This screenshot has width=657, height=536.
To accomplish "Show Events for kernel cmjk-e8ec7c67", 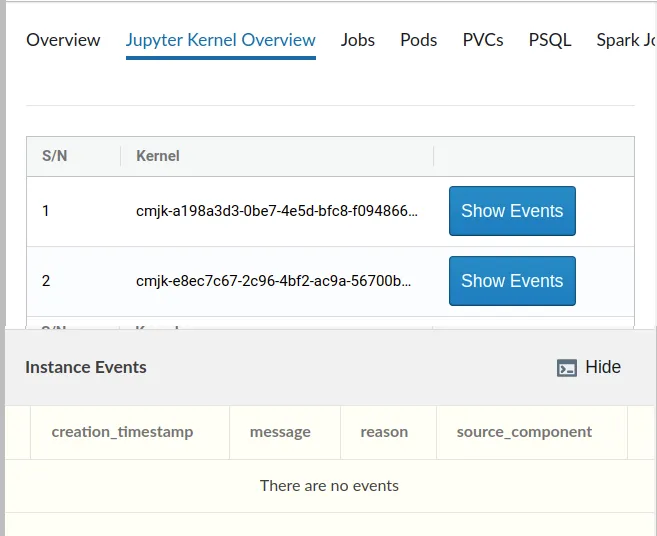I will point(512,281).
